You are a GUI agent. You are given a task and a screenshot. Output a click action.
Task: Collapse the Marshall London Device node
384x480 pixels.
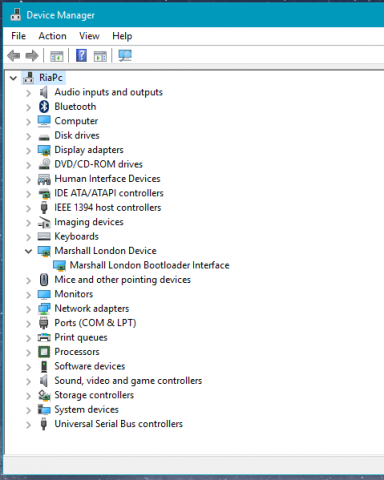coord(29,251)
